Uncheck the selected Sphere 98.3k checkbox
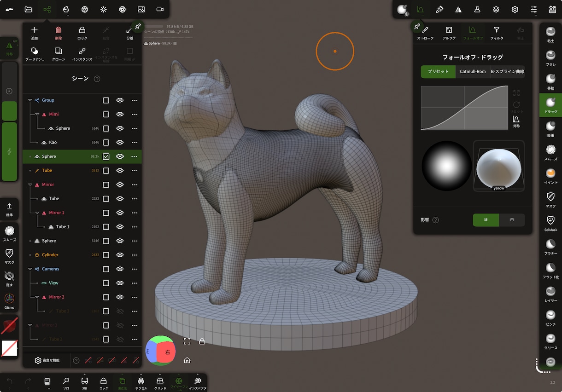The width and height of the screenshot is (562, 392). point(106,156)
